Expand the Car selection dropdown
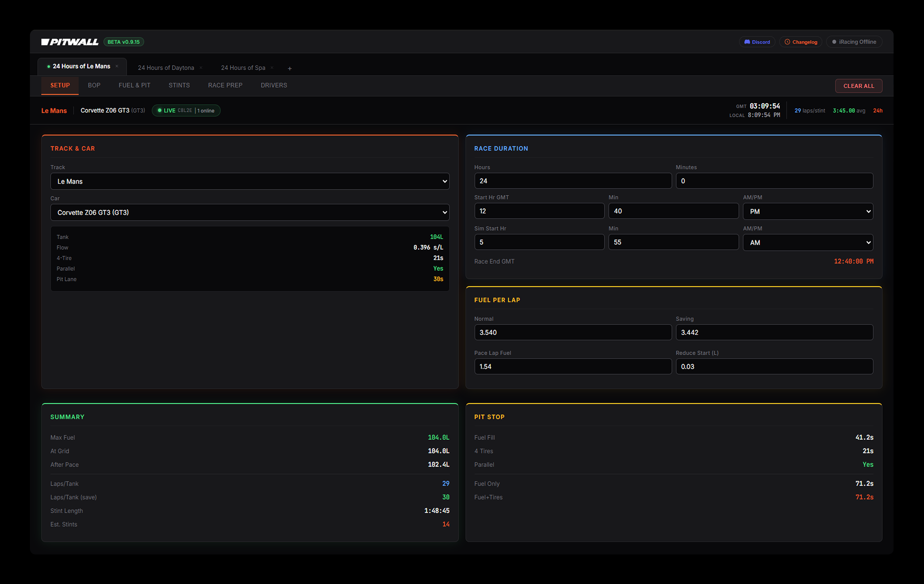This screenshot has width=924, height=584. [x=250, y=212]
